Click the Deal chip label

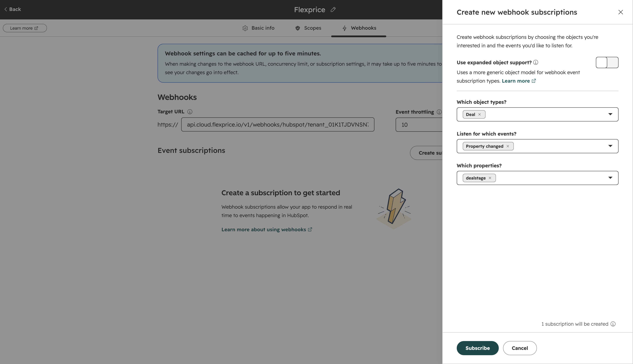(x=471, y=115)
